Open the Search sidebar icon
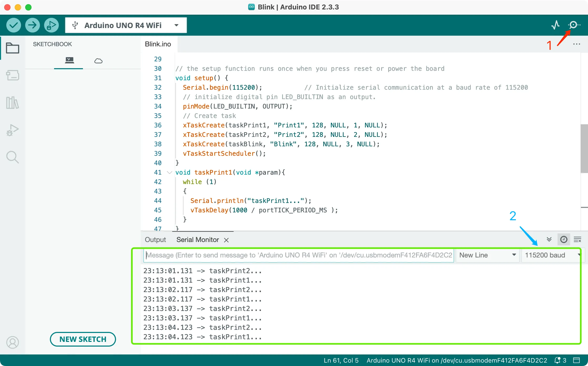Image resolution: width=588 pixels, height=366 pixels. click(x=12, y=157)
